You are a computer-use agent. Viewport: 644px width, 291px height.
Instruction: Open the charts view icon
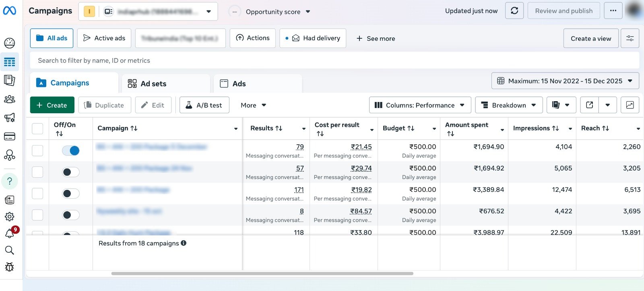(630, 105)
